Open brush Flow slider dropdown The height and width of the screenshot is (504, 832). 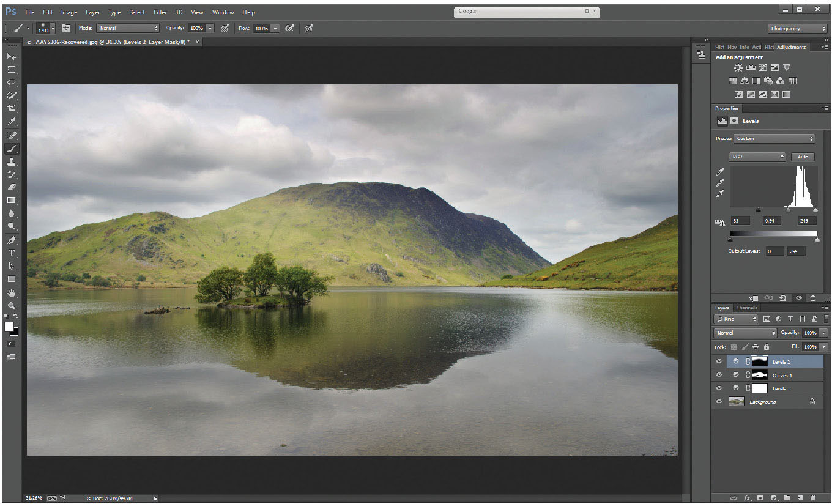275,28
